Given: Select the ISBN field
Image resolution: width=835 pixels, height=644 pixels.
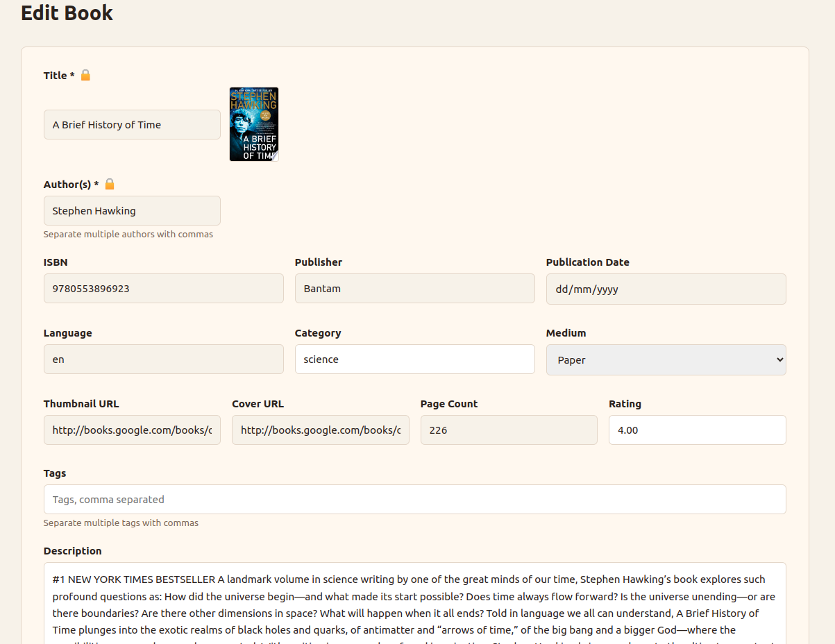Looking at the screenshot, I should coord(163,288).
